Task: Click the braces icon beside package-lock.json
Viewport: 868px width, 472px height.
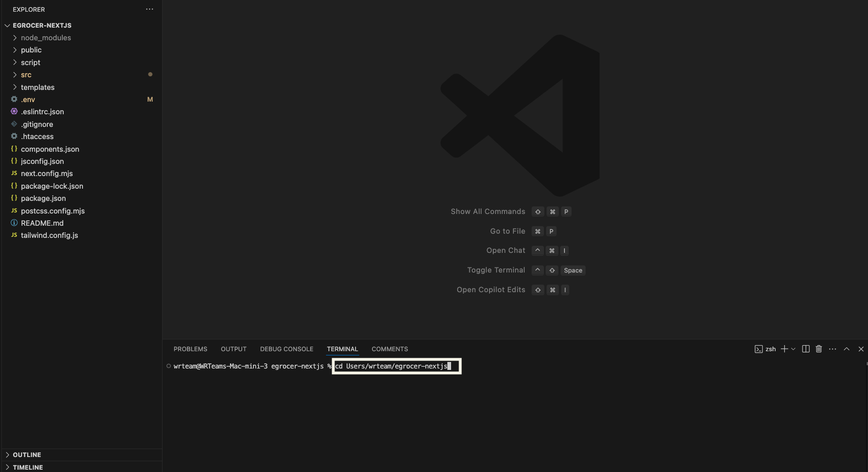Action: (14, 186)
